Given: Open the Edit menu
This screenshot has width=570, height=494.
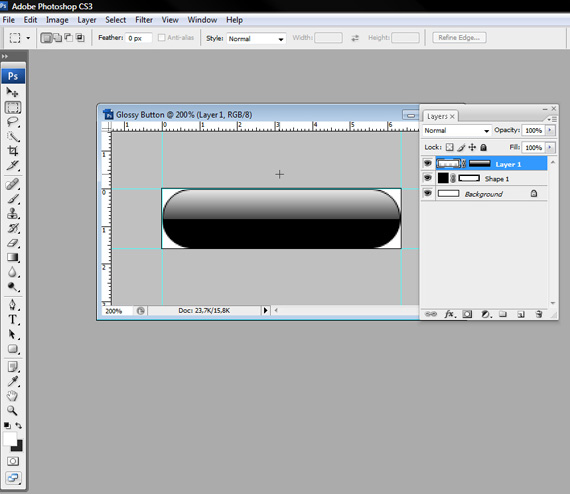Looking at the screenshot, I should coord(30,20).
